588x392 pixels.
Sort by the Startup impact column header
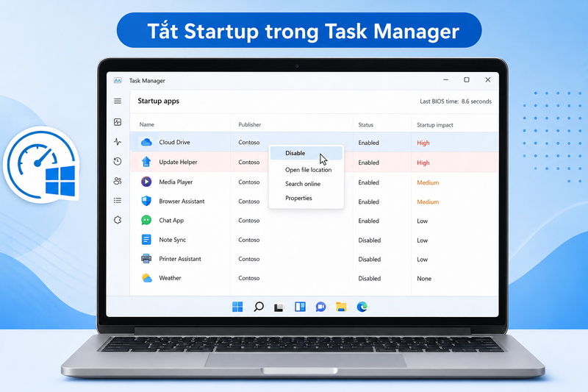(x=435, y=125)
